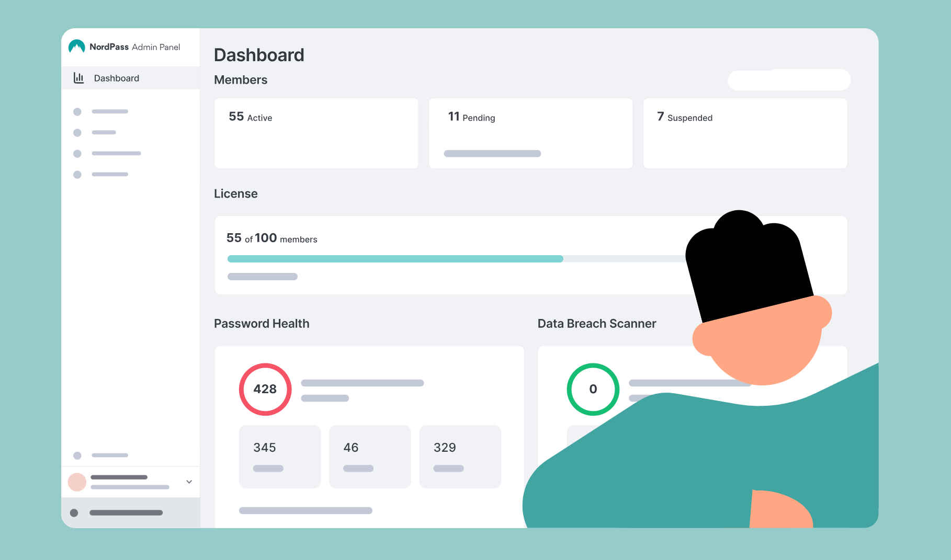Viewport: 951px width, 560px height.
Task: Open the Dashboard sidebar menu item
Action: pos(116,78)
